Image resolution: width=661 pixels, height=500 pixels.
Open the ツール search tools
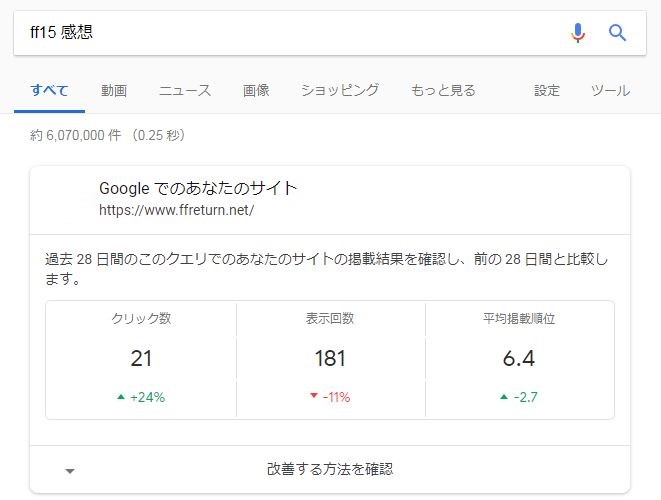[x=610, y=90]
